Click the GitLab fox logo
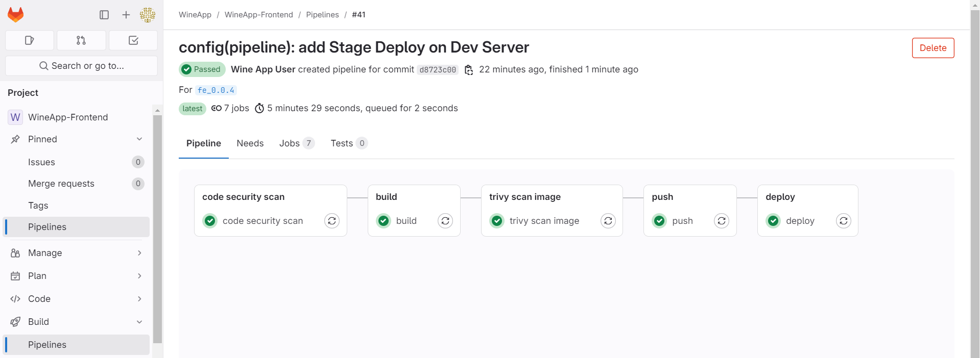 16,15
